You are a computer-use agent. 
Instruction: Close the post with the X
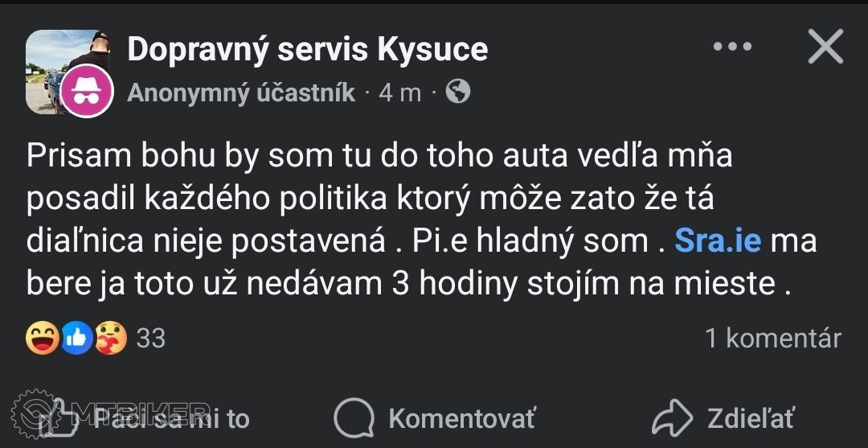[825, 48]
